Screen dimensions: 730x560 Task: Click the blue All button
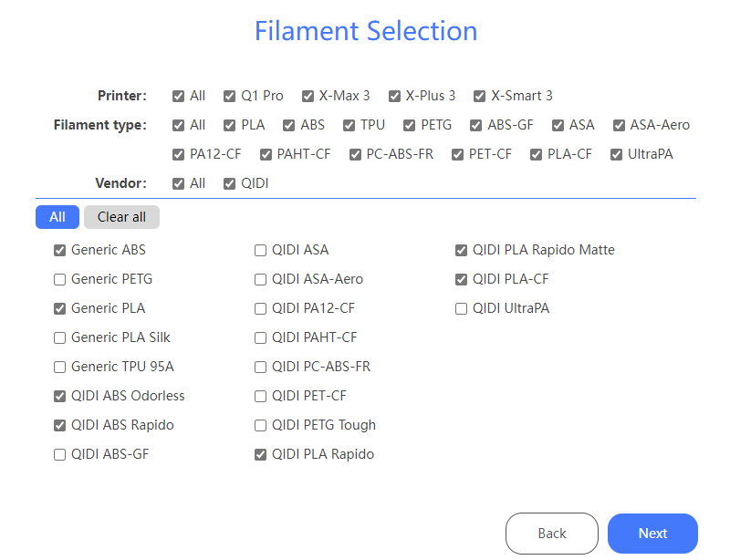click(x=57, y=217)
